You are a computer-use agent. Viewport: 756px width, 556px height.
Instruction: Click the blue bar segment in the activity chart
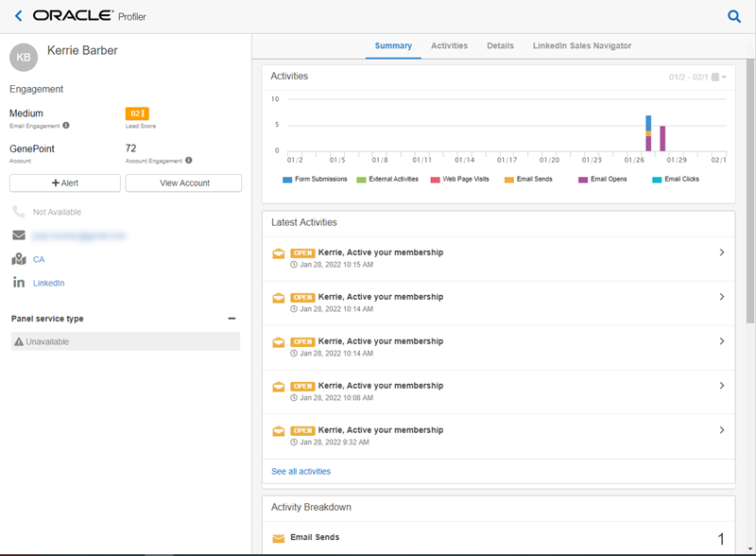tap(648, 123)
